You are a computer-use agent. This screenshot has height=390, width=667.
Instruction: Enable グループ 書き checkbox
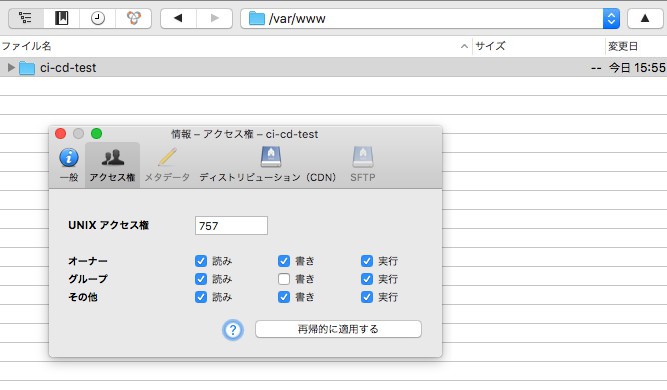point(284,279)
